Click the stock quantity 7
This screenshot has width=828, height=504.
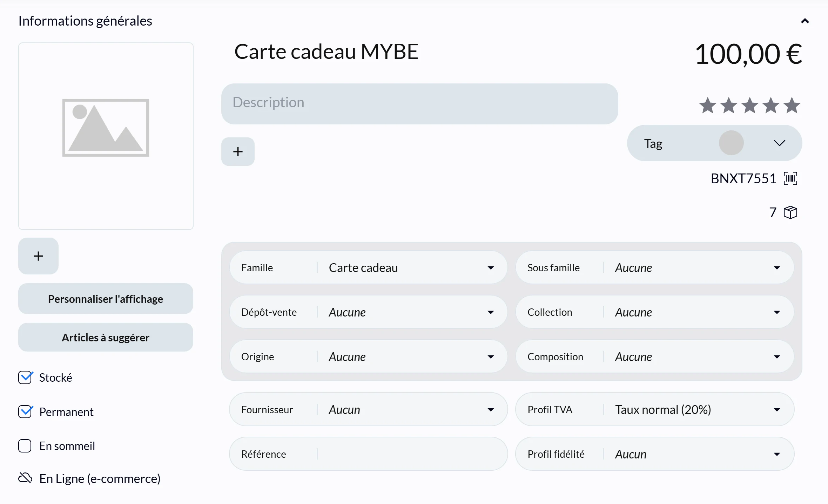(x=773, y=212)
